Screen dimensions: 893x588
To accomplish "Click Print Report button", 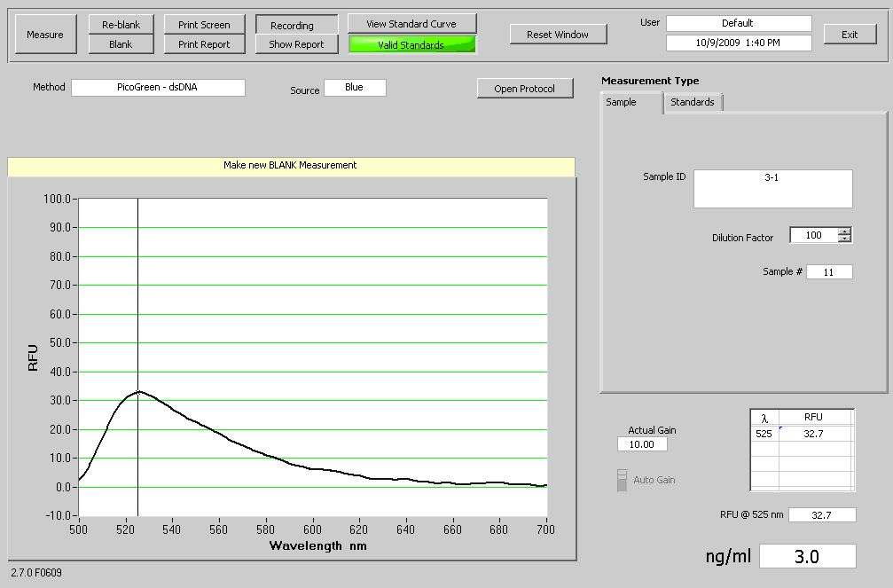I will [204, 43].
